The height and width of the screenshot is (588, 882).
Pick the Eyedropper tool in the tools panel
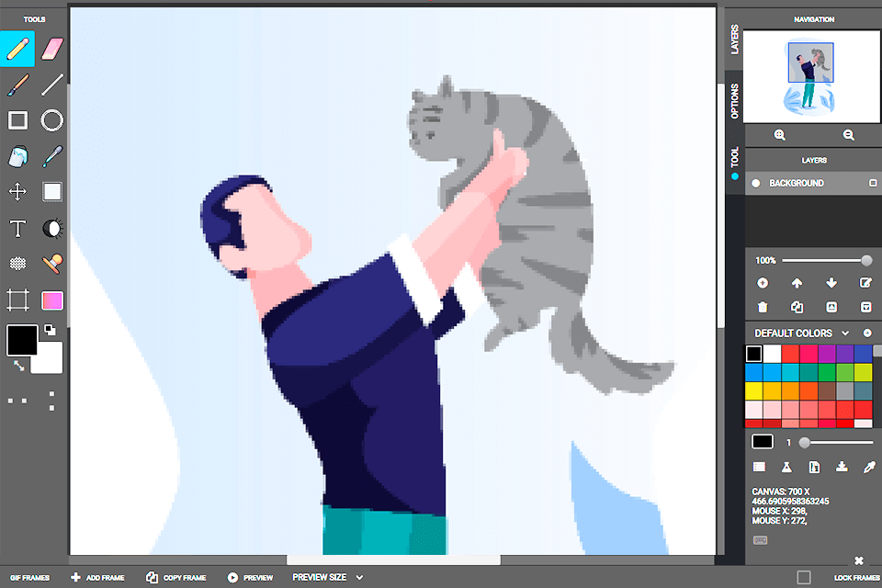click(x=52, y=156)
